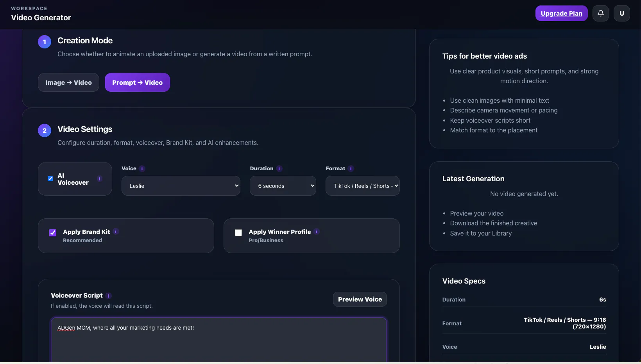Screen dimensions: 641x364
Task: Open the notifications bell icon
Action: 600,13
